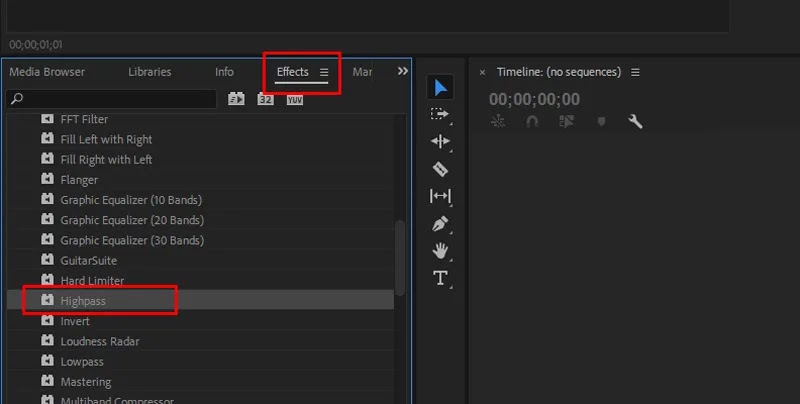Switch to the Info tab

tap(224, 72)
